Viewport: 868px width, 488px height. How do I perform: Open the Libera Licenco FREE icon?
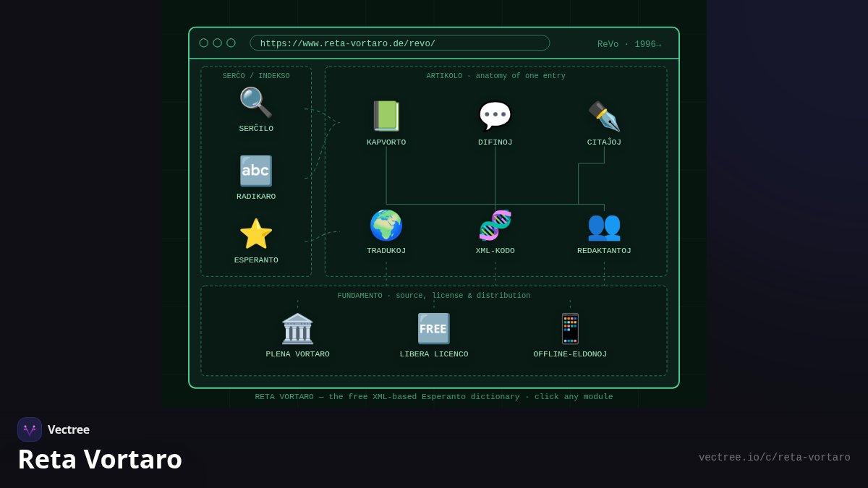point(434,329)
